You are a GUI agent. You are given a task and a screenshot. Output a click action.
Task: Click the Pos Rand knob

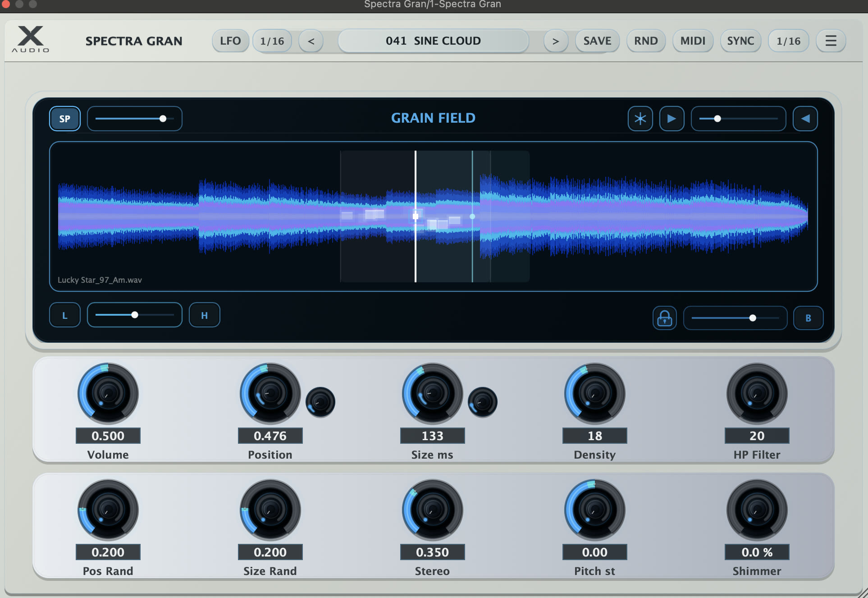108,510
